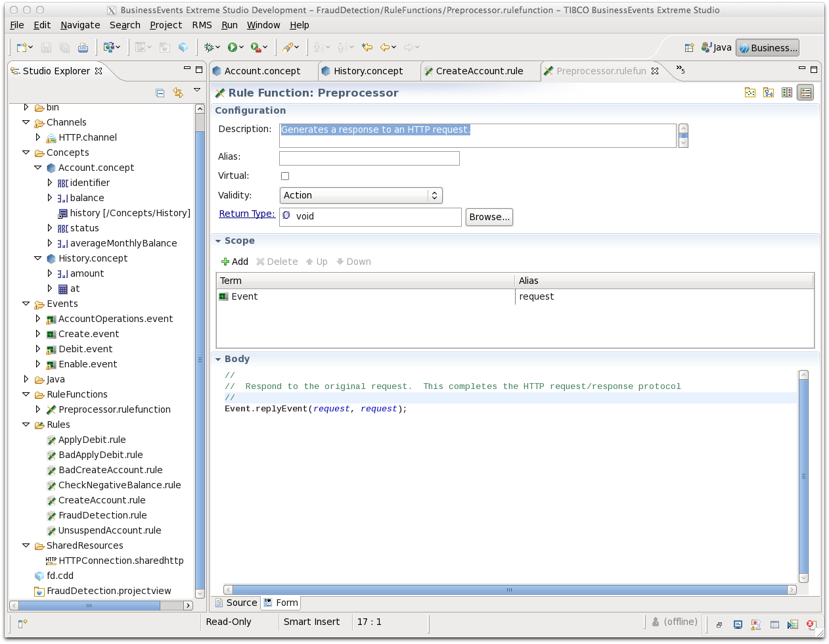
Task: Show hidden editor tabs list
Action: coord(681,70)
